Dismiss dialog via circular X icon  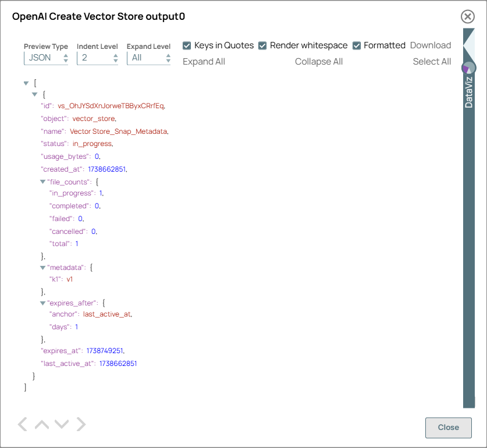[x=467, y=16]
